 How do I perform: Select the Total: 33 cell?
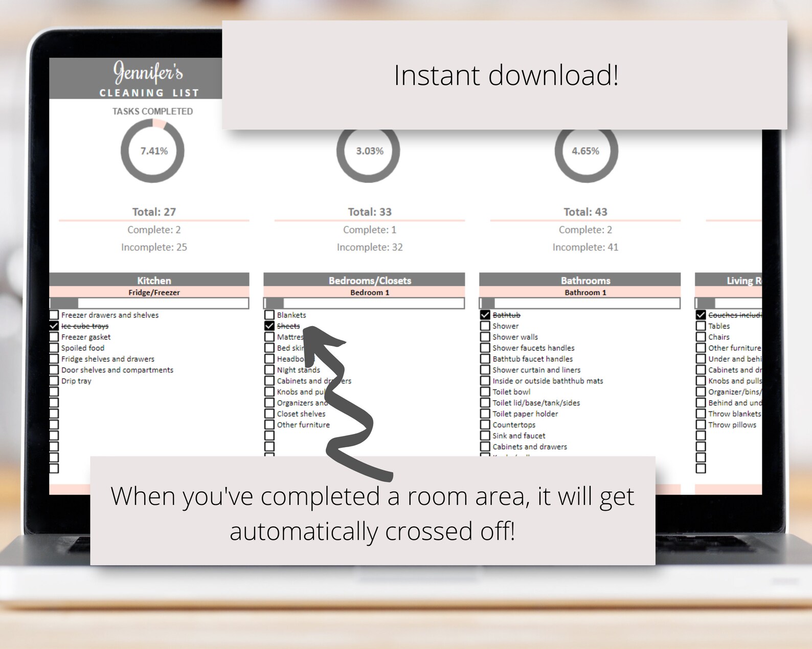(x=370, y=212)
